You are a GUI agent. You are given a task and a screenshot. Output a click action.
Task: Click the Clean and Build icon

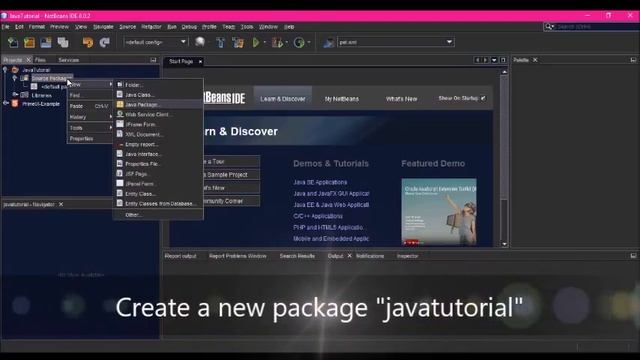pos(238,42)
